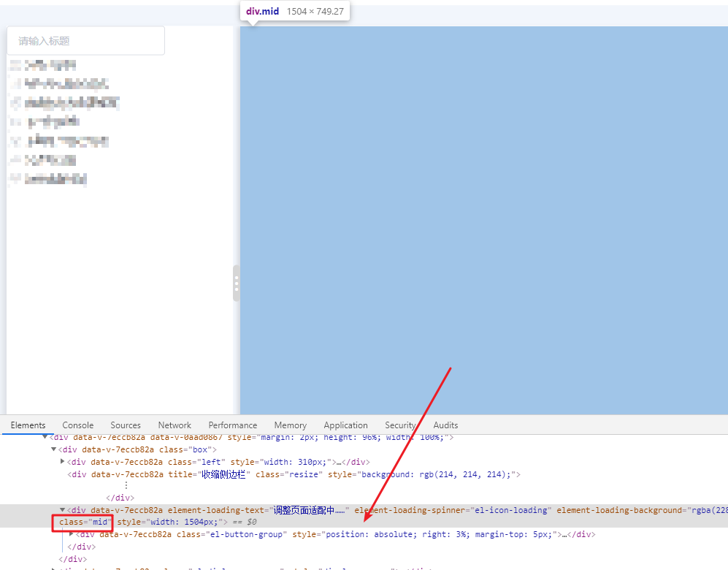Open the Network panel
Viewport: 728px width, 570px height.
[x=175, y=425]
